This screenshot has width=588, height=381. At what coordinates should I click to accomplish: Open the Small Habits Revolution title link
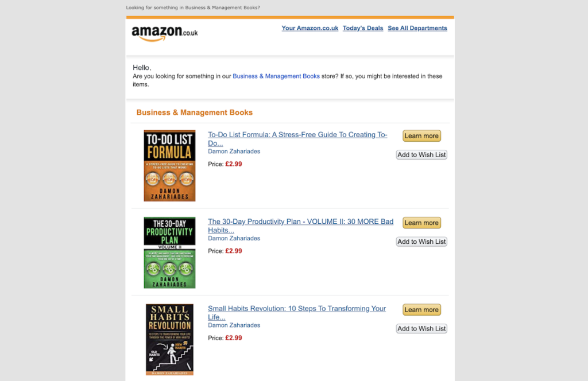tap(297, 313)
